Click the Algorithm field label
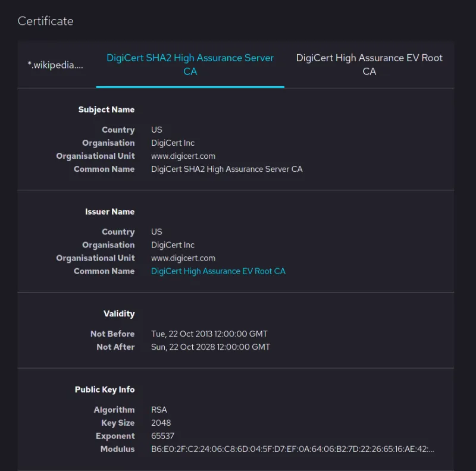476x471 pixels. tap(114, 410)
